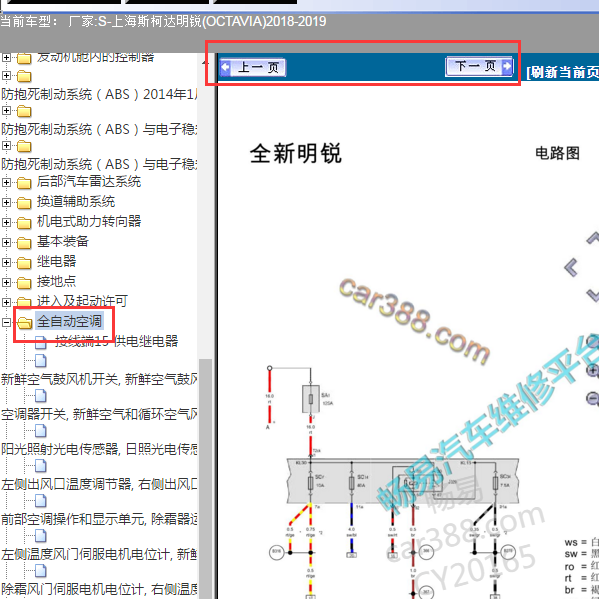This screenshot has width=599, height=599.
Task: Expand the 接地点 tree node
Action: (x=6, y=282)
